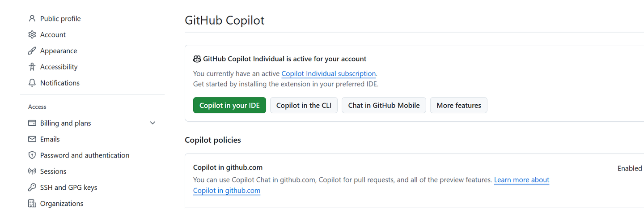Click the Organizations building icon
The width and height of the screenshot is (644, 209).
32,204
